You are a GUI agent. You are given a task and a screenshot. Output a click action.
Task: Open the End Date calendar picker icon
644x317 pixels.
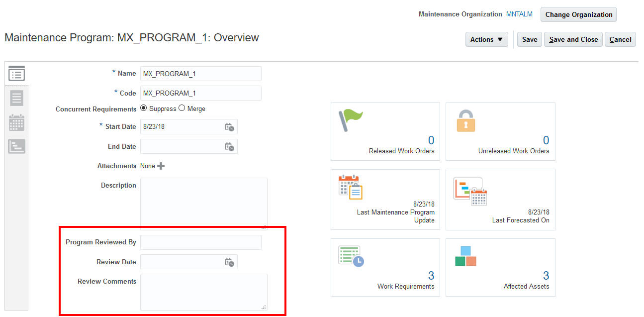(x=229, y=147)
